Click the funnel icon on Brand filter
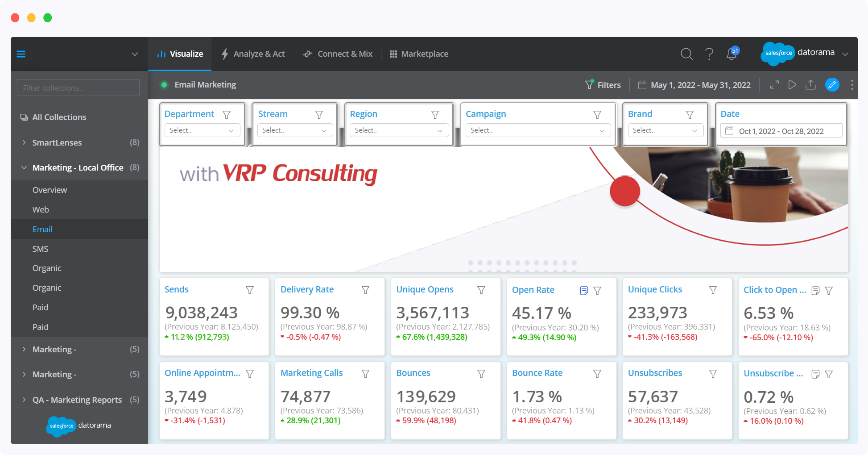 tap(690, 115)
